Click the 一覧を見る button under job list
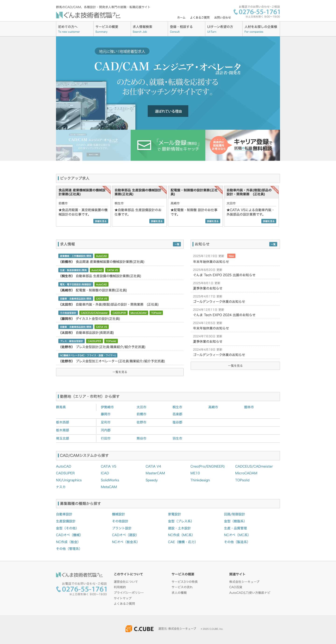The width and height of the screenshot is (336, 644). 120,372
